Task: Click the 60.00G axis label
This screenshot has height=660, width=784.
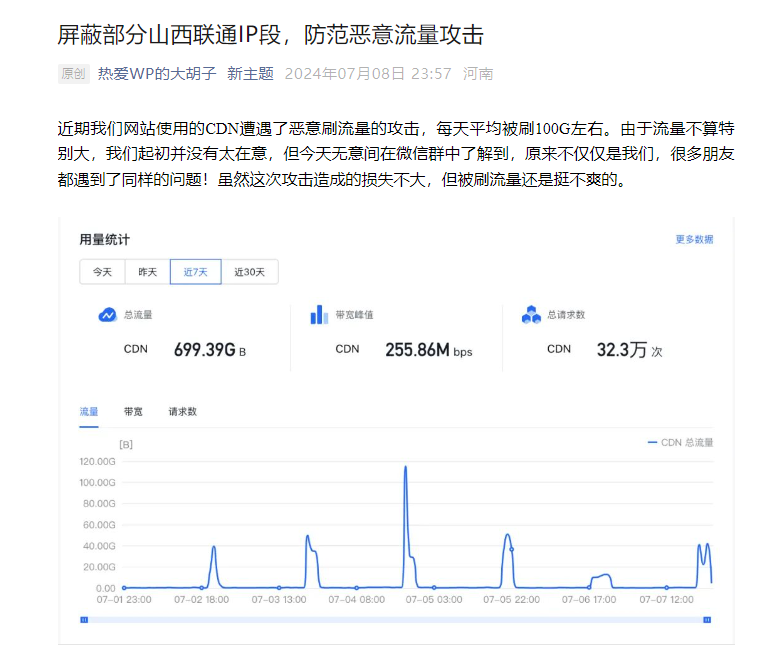Action: coord(99,525)
